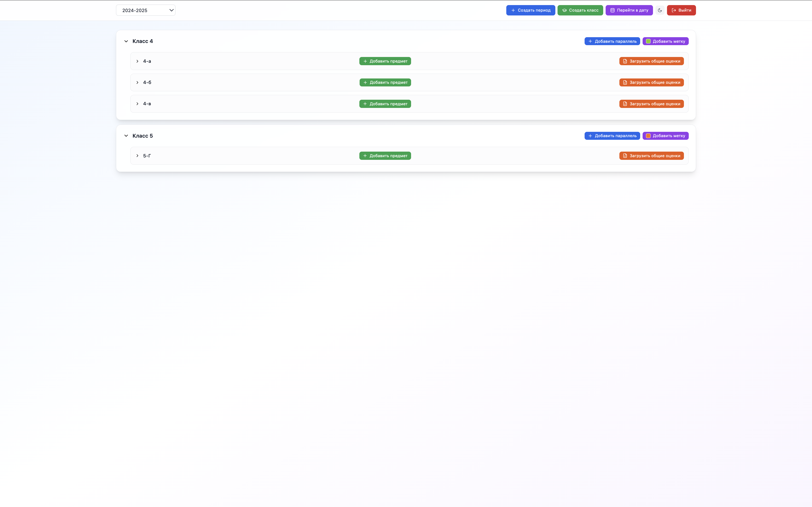Open the 2024-2025 period dropdown
The image size is (812, 507).
pyautogui.click(x=145, y=10)
